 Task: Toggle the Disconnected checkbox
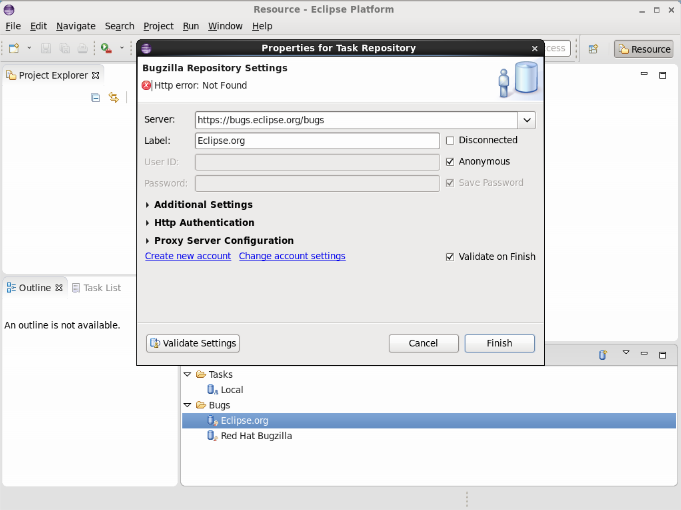[x=450, y=140]
